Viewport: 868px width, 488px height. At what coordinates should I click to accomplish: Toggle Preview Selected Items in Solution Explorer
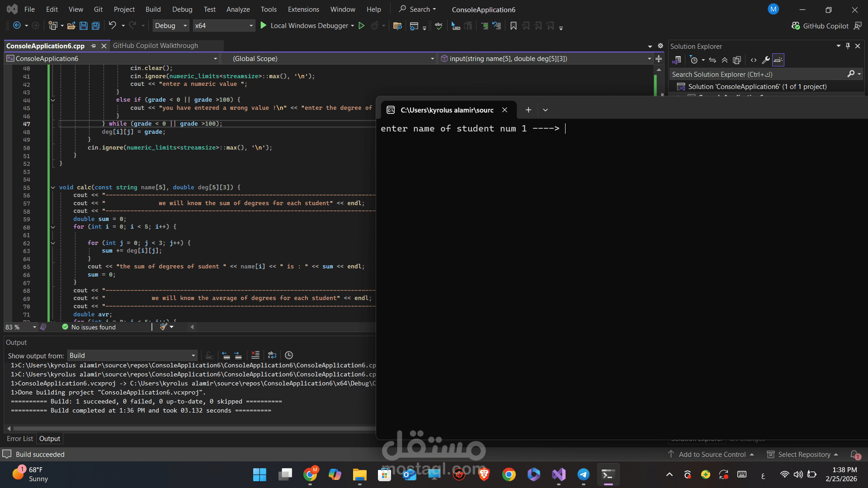(x=778, y=60)
